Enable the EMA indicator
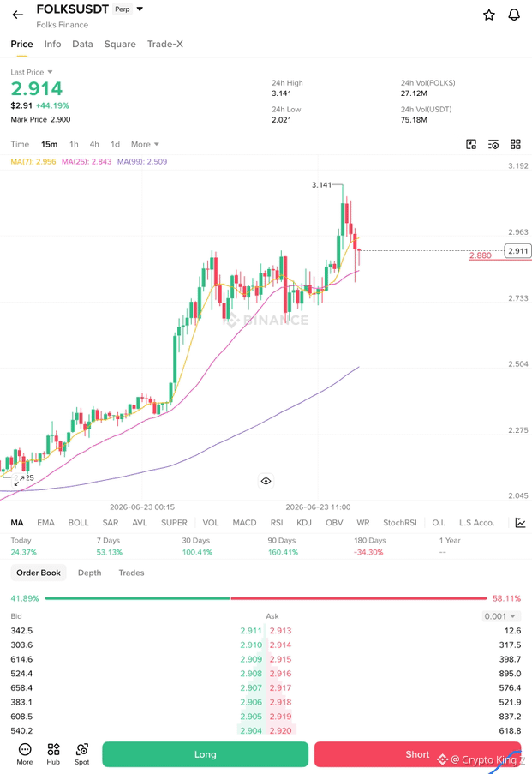The height and width of the screenshot is (774, 532). (x=46, y=523)
